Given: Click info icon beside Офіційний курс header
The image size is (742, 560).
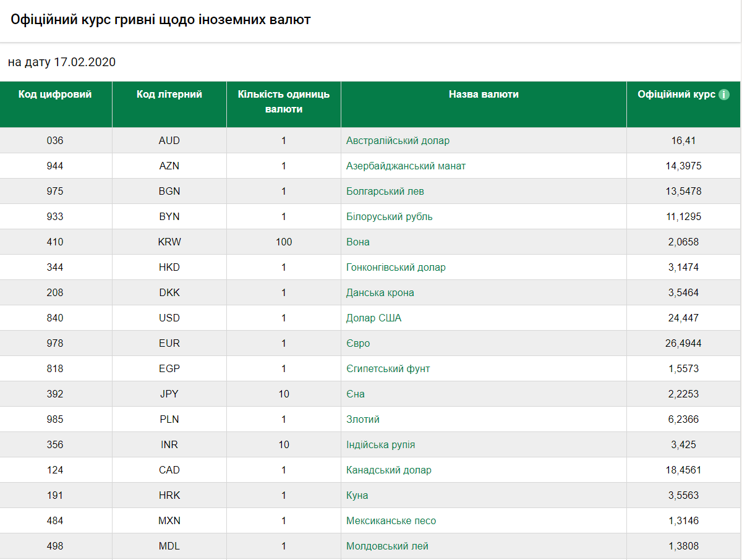Looking at the screenshot, I should [x=724, y=95].
